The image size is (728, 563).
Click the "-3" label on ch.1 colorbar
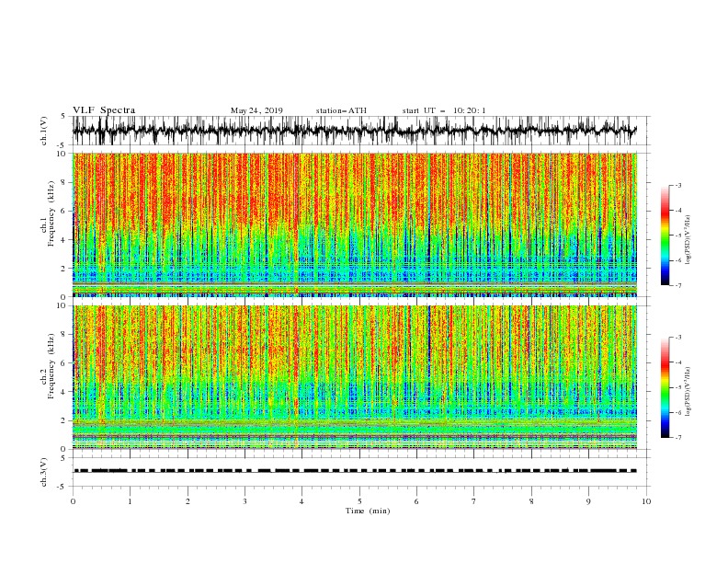point(678,185)
